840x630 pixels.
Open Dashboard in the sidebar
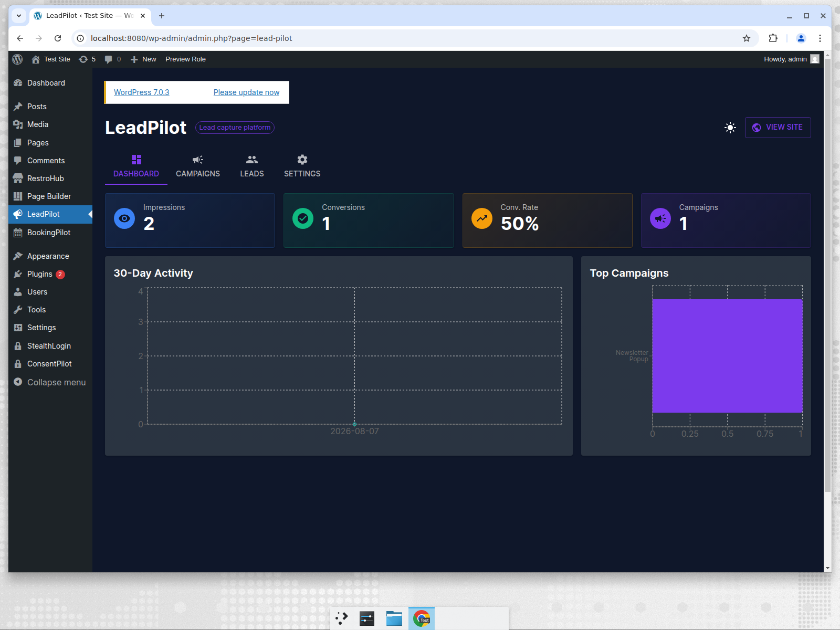[x=50, y=83]
